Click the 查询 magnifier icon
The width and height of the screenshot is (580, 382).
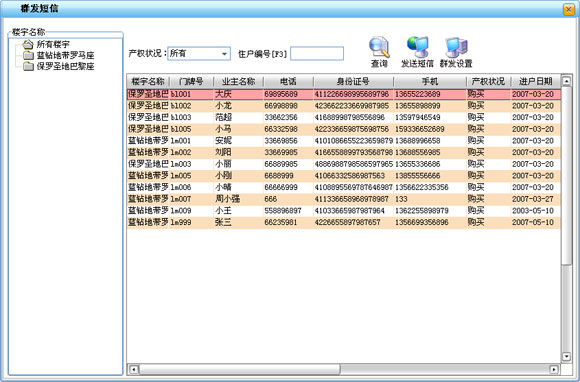pyautogui.click(x=379, y=47)
